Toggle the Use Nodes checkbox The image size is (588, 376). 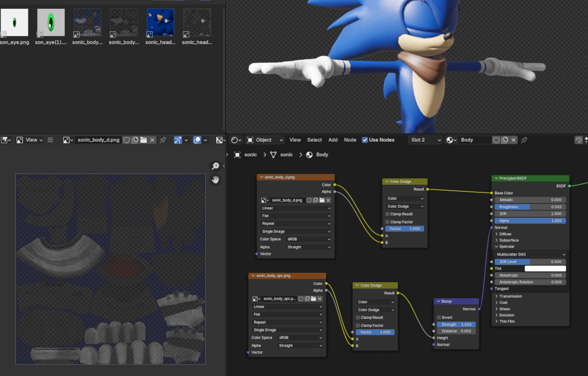tap(365, 140)
